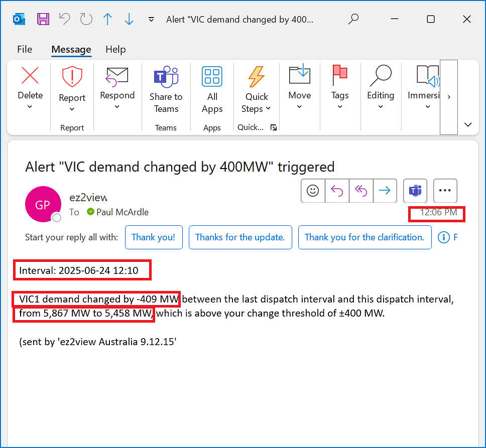
Task: Click the Report shield icon
Action: [x=72, y=76]
